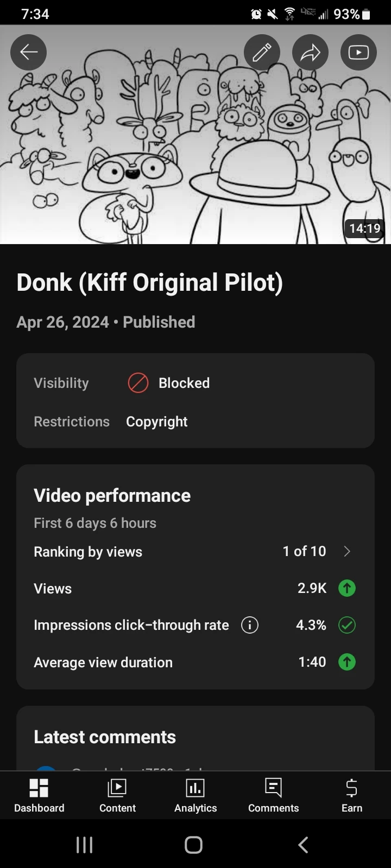Open the impressions click-through rate info icon
Image resolution: width=391 pixels, height=868 pixels.
pos(249,625)
